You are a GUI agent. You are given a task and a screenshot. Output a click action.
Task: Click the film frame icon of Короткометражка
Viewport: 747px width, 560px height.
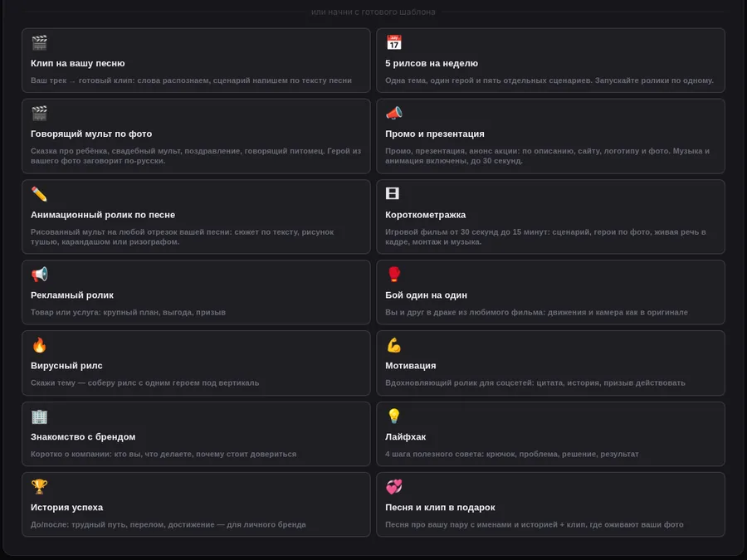[392, 193]
